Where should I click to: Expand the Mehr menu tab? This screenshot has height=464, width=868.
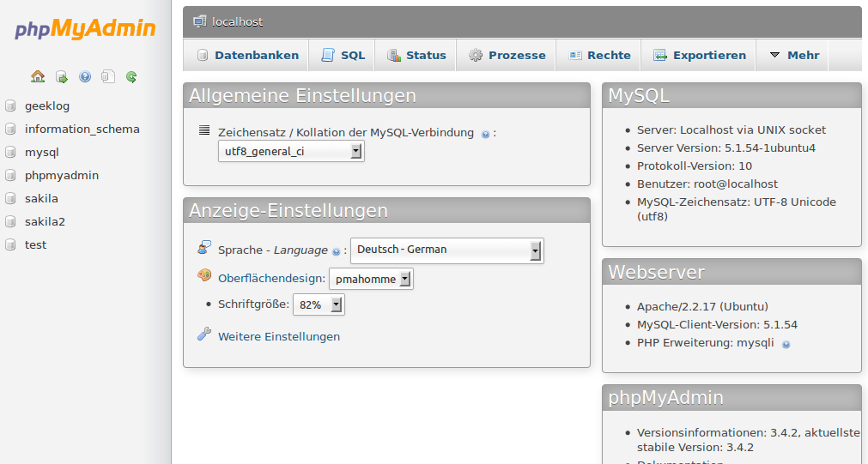point(794,55)
